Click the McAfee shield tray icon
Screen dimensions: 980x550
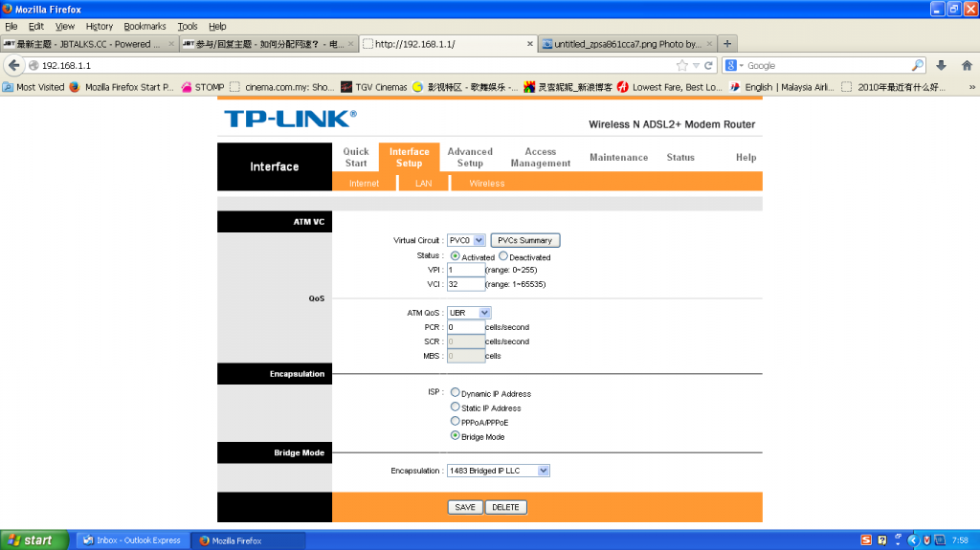[925, 540]
